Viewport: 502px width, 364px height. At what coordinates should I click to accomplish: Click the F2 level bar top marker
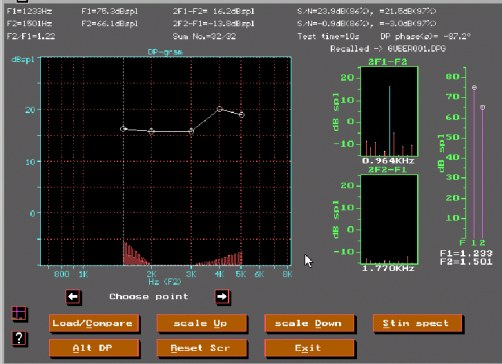(x=482, y=107)
